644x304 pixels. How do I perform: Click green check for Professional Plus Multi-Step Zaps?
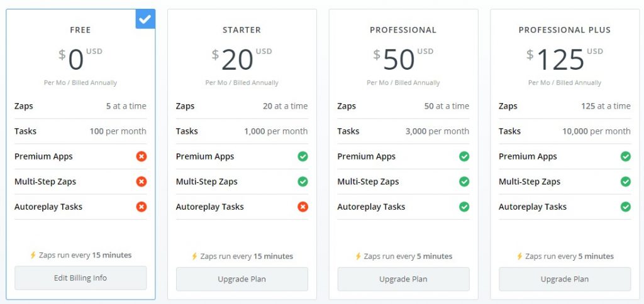pos(626,182)
